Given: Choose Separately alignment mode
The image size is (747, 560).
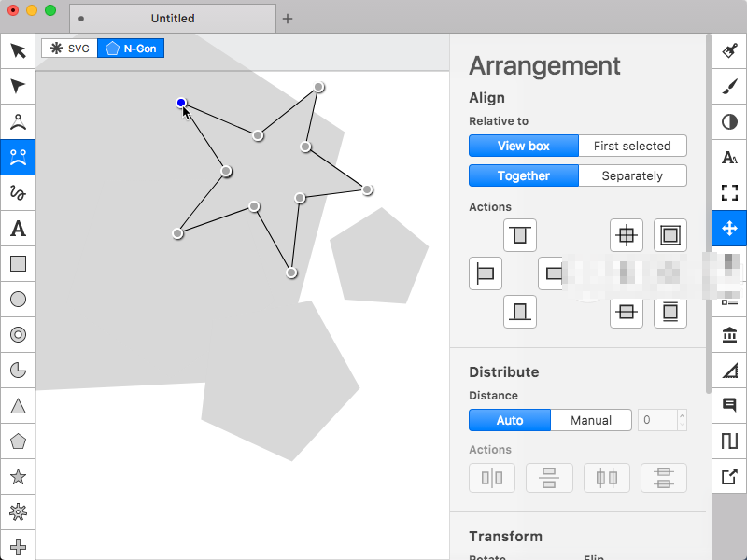Looking at the screenshot, I should click(633, 175).
